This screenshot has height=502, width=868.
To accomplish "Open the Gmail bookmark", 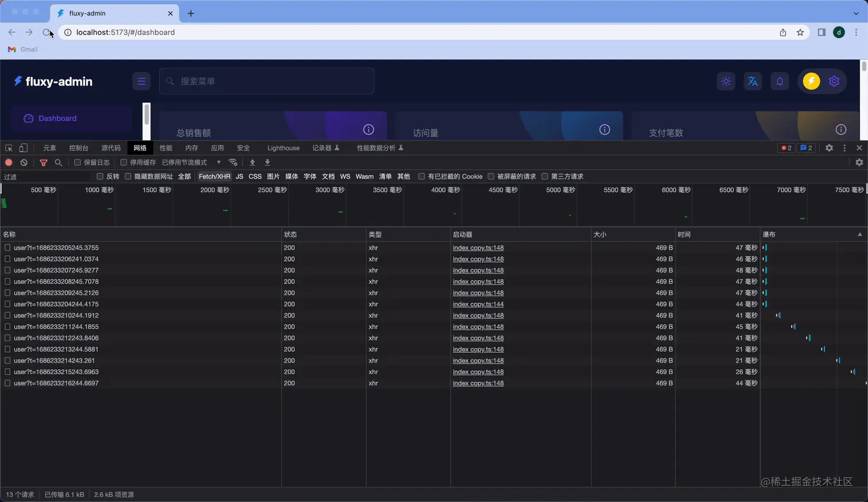I will click(23, 49).
